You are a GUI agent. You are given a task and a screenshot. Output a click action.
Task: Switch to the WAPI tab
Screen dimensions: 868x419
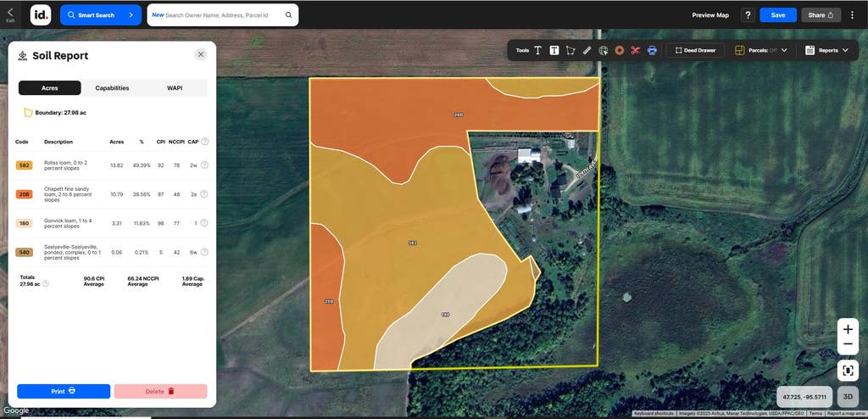tap(175, 88)
